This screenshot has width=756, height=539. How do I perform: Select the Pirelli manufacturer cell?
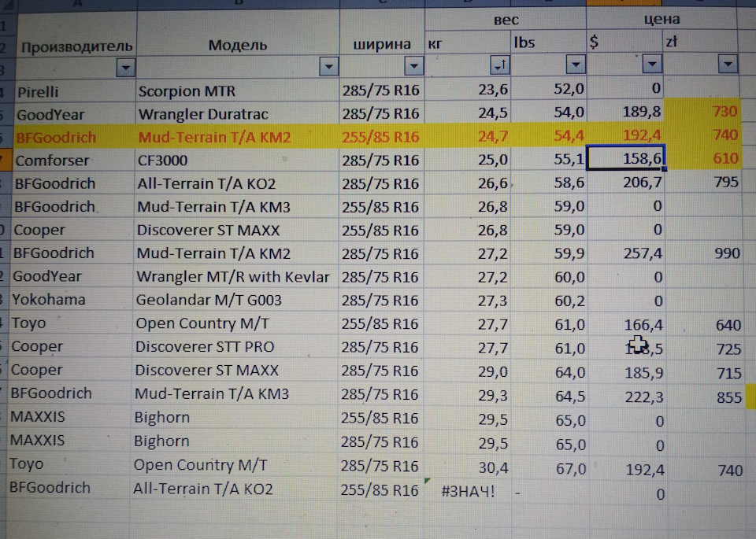(76, 91)
